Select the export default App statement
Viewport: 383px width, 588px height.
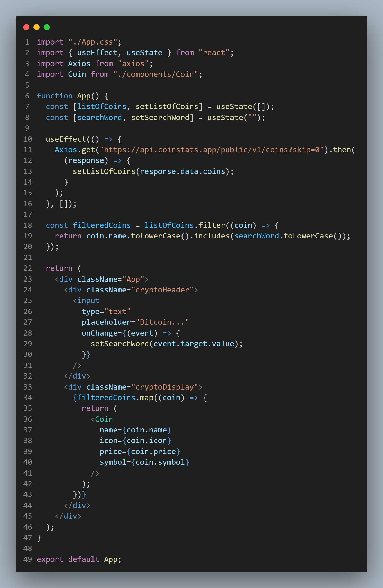[x=79, y=559]
